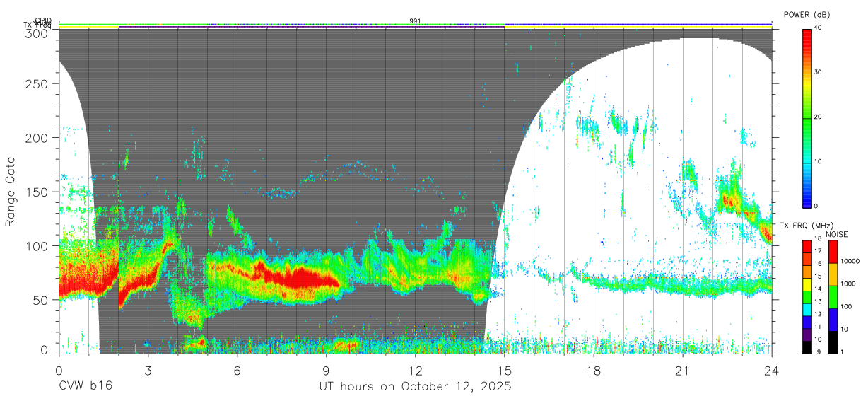
Task: Click the red top segment of the NOISE bar
Action: [x=832, y=251]
